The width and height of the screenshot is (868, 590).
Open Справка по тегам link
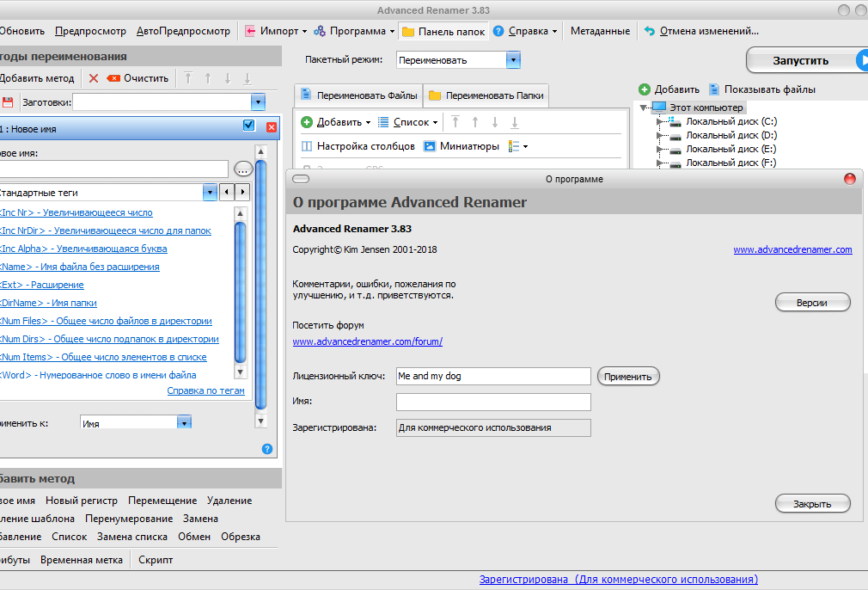click(206, 390)
